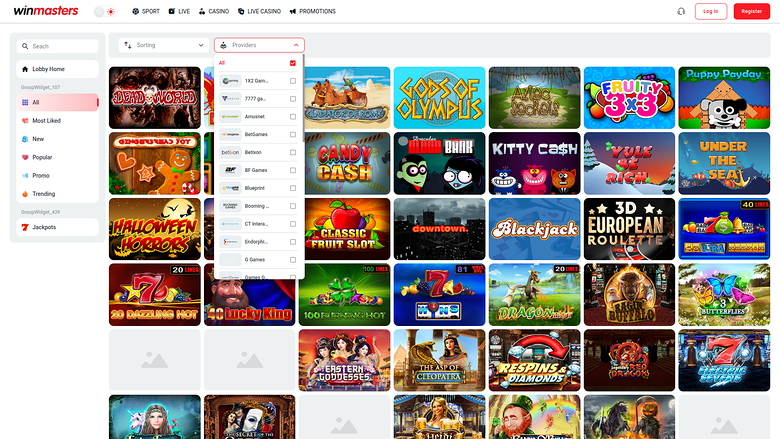
Task: Open the Promotions menu item
Action: tap(313, 11)
